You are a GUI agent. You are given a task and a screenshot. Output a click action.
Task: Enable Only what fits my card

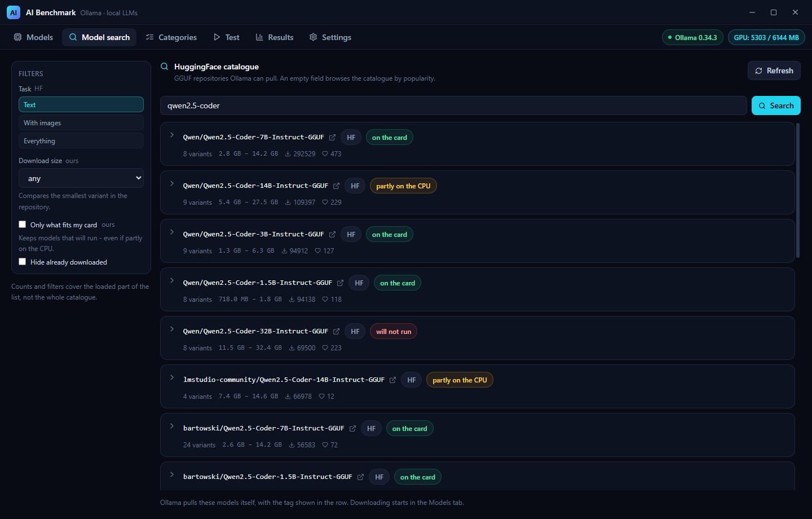coord(23,225)
